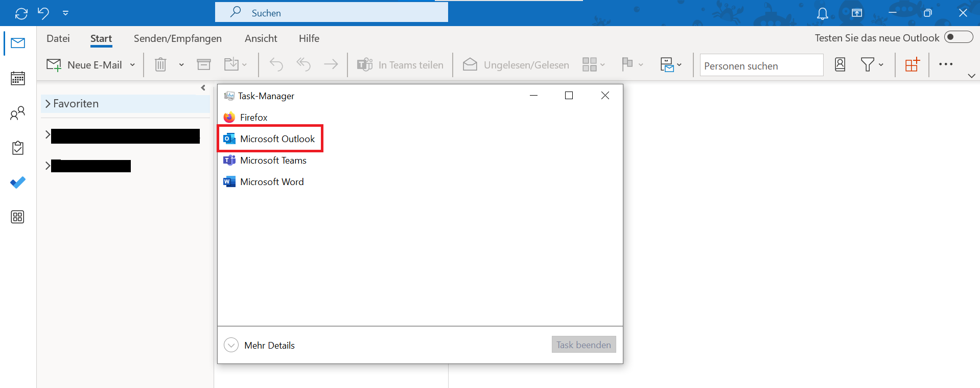Select the Senden/Empfangen tab
Screen dimensions: 980x388
[x=178, y=38]
